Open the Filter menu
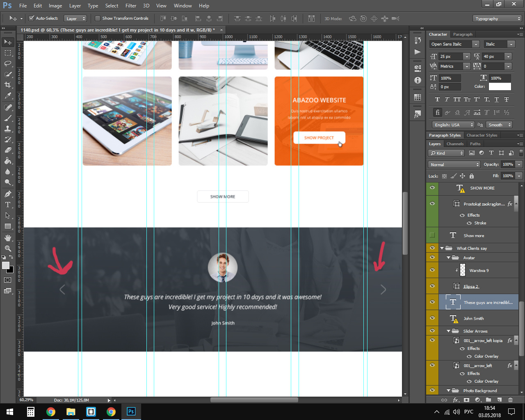The image size is (525, 420). [131, 6]
